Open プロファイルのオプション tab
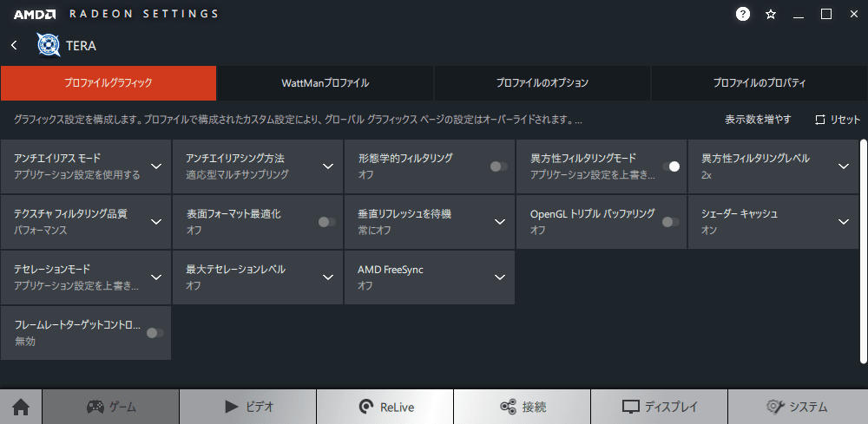Image resolution: width=868 pixels, height=424 pixels. [542, 83]
